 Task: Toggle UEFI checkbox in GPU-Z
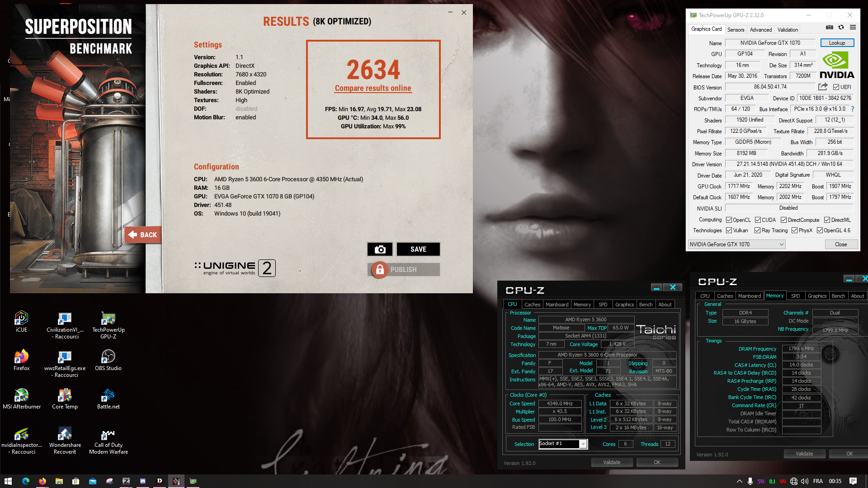836,87
